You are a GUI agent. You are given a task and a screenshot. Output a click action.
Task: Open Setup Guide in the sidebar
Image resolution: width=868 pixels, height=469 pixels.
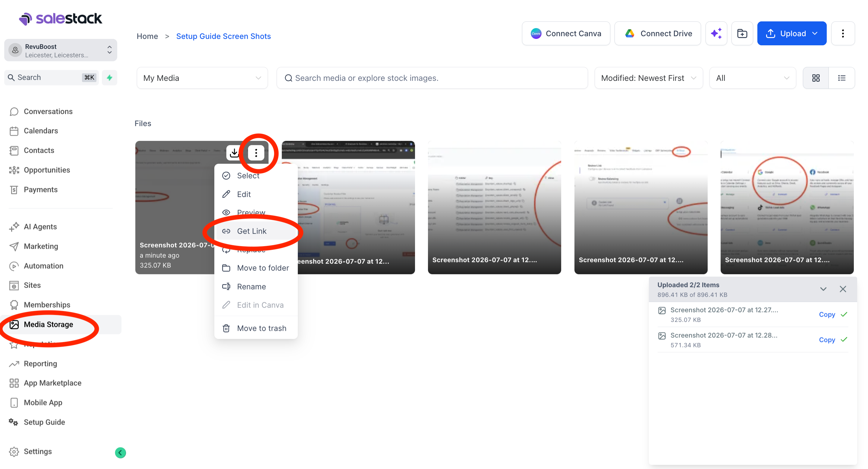pyautogui.click(x=44, y=422)
